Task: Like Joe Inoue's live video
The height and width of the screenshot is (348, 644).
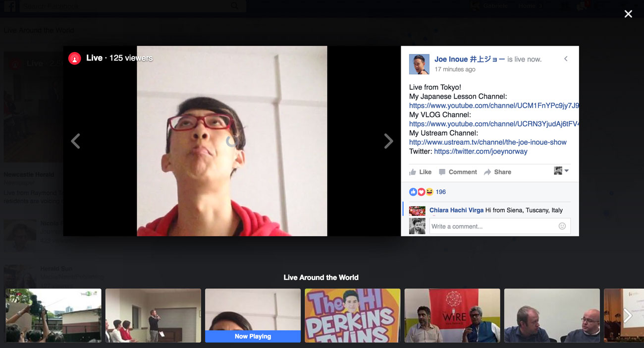Action: (420, 172)
